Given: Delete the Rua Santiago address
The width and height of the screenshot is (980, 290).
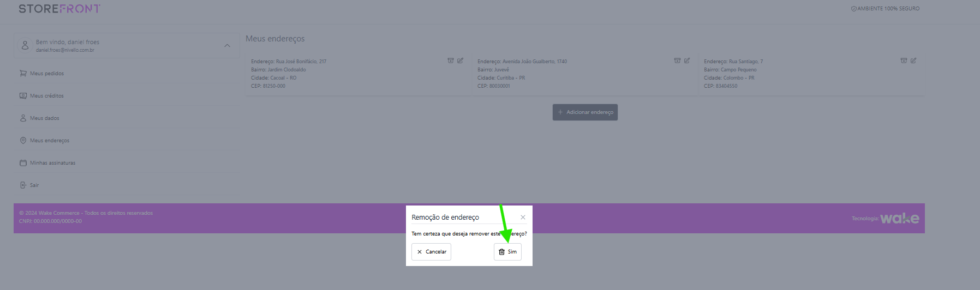Looking at the screenshot, I should [x=904, y=61].
